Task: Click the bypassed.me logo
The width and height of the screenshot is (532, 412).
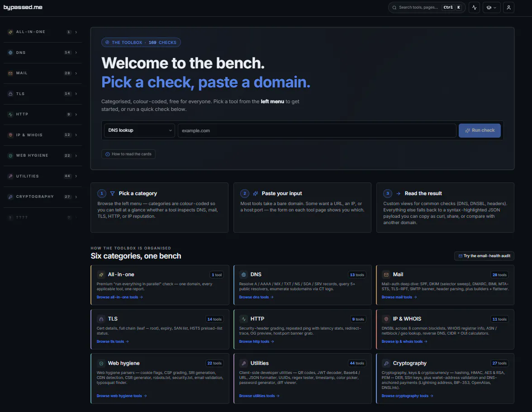Action: pos(23,7)
